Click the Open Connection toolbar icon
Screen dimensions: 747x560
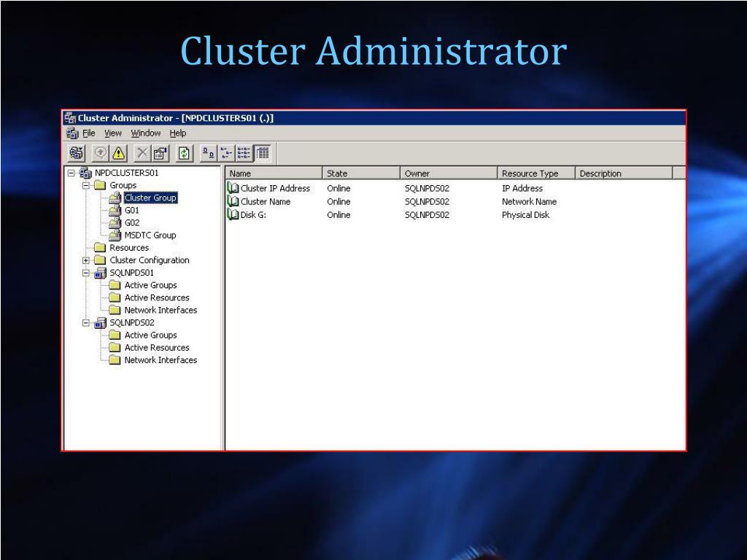(76, 153)
